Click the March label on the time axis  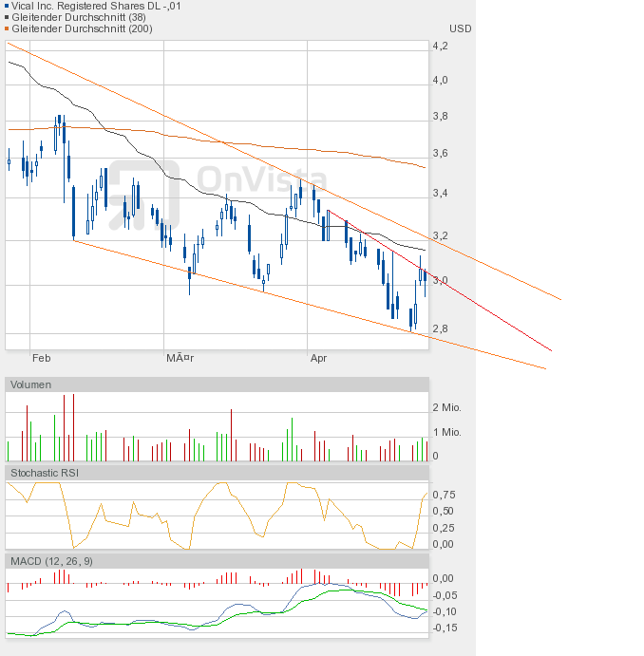[x=180, y=359]
